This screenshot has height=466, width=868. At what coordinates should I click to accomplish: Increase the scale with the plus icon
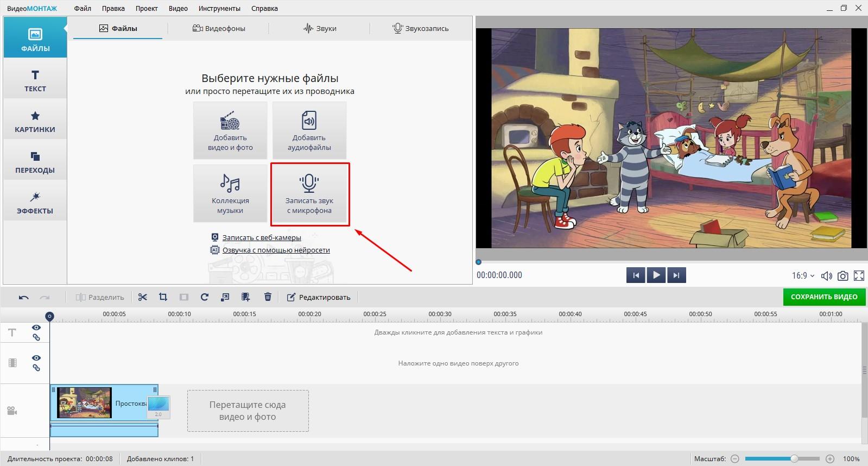(x=830, y=459)
